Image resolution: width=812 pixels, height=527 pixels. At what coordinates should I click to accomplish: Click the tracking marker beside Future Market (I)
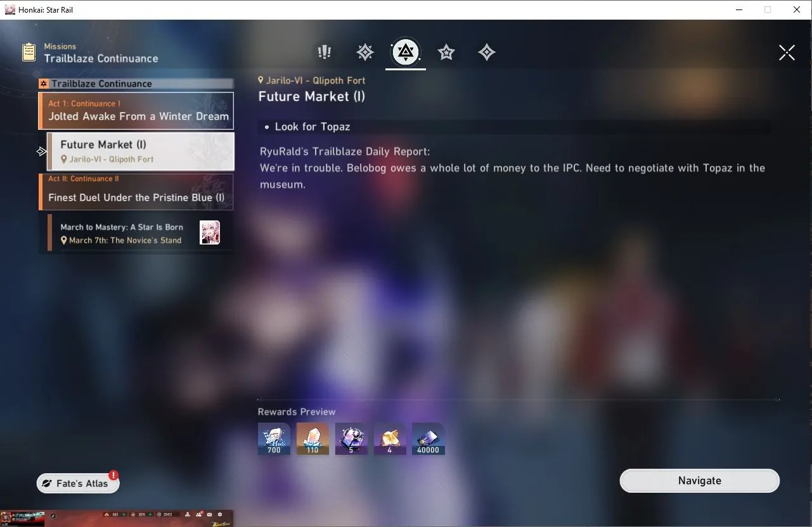41,151
